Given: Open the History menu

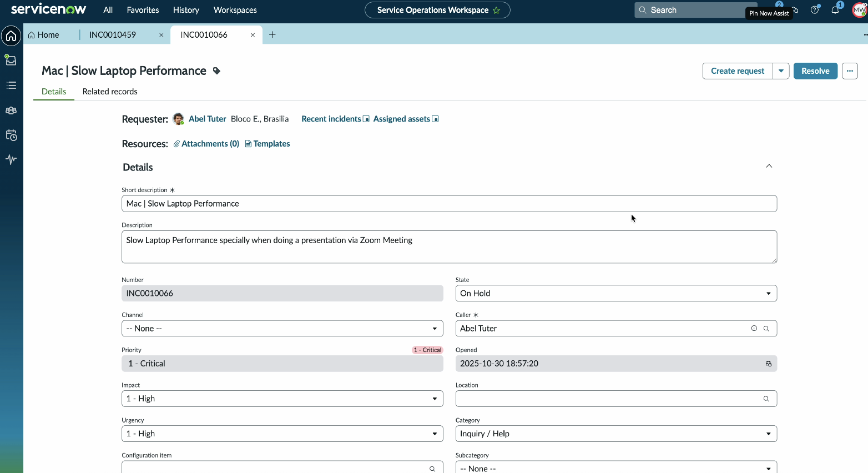Looking at the screenshot, I should (x=186, y=10).
